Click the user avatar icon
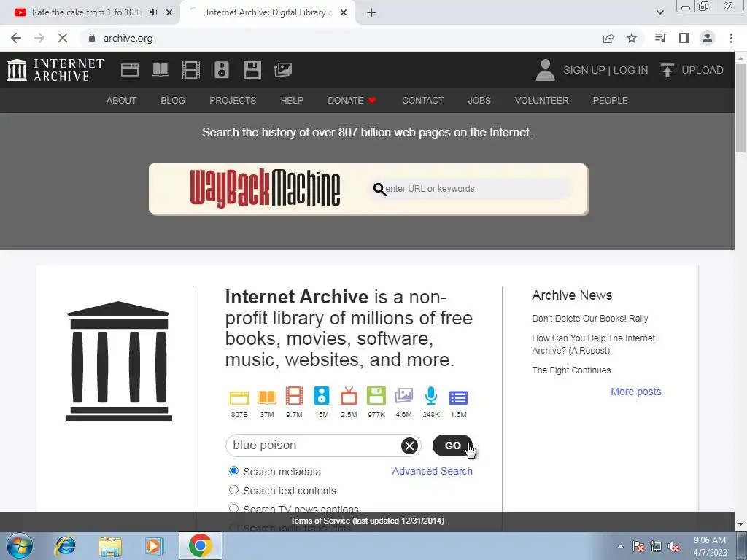This screenshot has width=747, height=560. (x=546, y=70)
